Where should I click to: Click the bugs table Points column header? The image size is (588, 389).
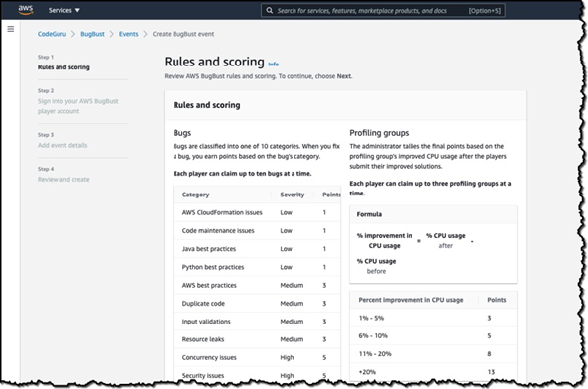(331, 194)
